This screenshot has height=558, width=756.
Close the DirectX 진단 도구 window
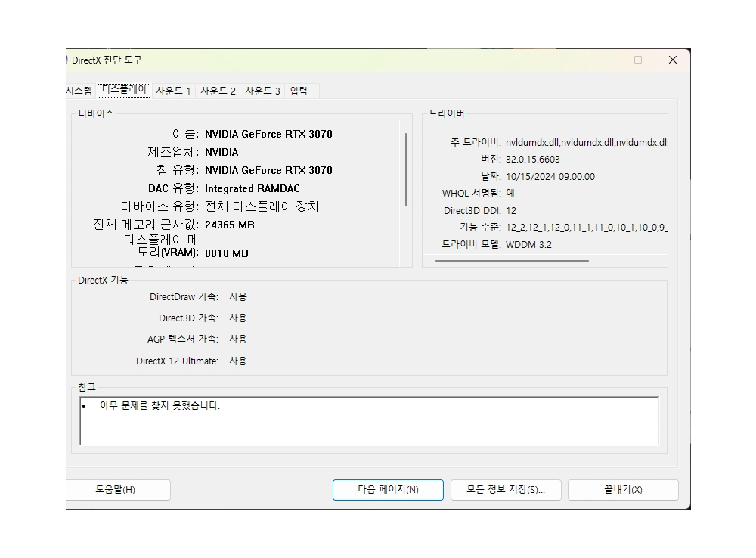pos(672,60)
